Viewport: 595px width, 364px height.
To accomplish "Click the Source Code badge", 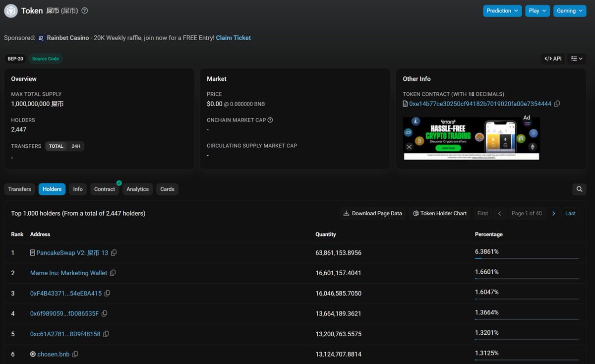I will tap(46, 59).
